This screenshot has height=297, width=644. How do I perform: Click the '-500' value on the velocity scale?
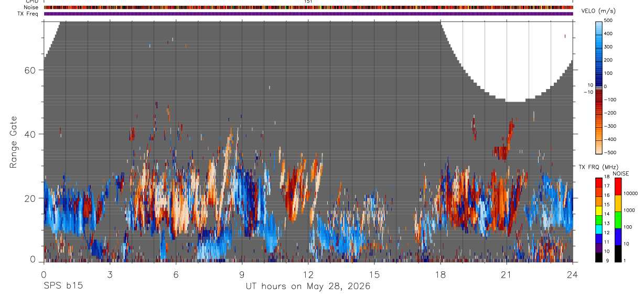pyautogui.click(x=611, y=152)
